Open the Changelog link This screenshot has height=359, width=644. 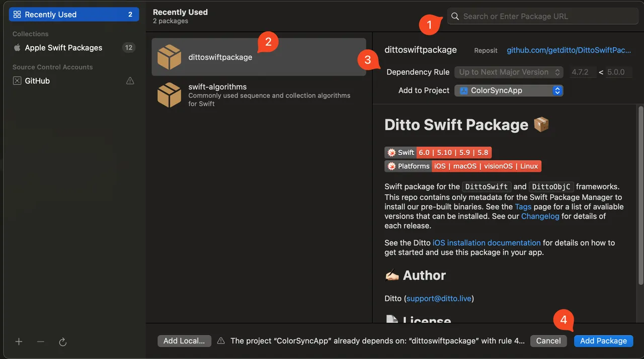pos(540,216)
